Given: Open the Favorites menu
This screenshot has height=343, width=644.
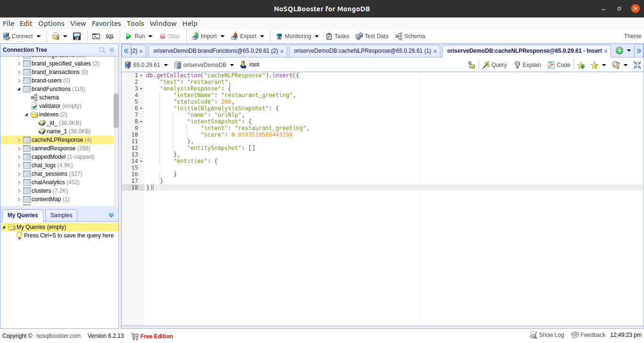Looking at the screenshot, I should (x=106, y=24).
